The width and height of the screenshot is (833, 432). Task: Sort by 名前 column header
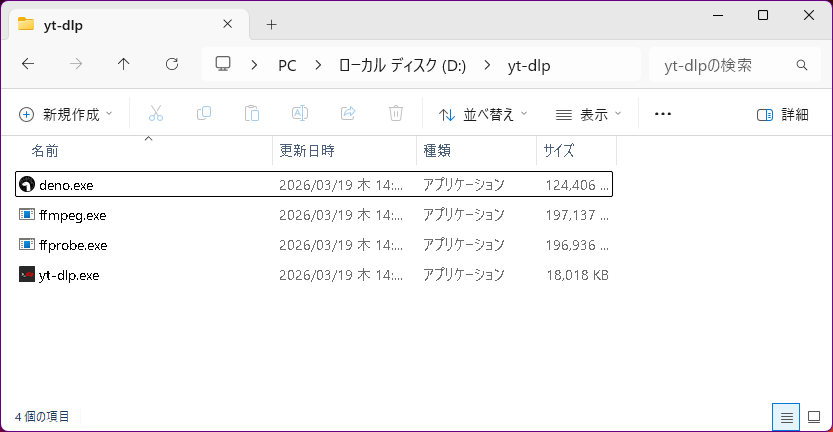pyautogui.click(x=45, y=151)
